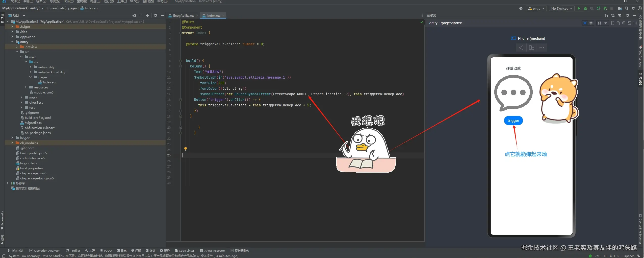Expand all items in project panel

141,15
